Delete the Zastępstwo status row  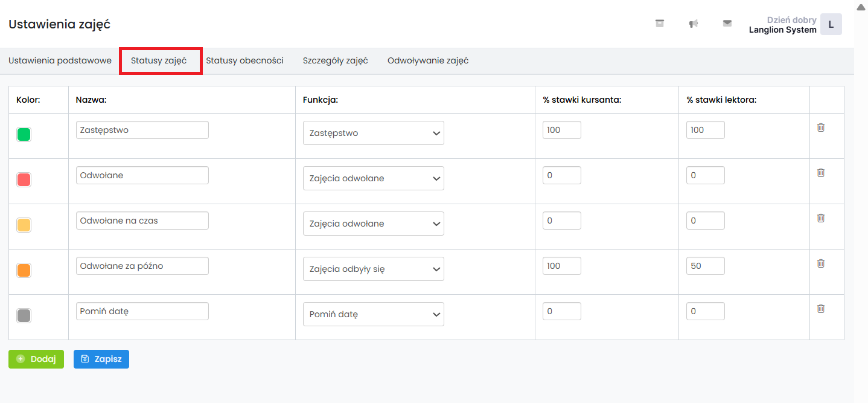click(820, 127)
